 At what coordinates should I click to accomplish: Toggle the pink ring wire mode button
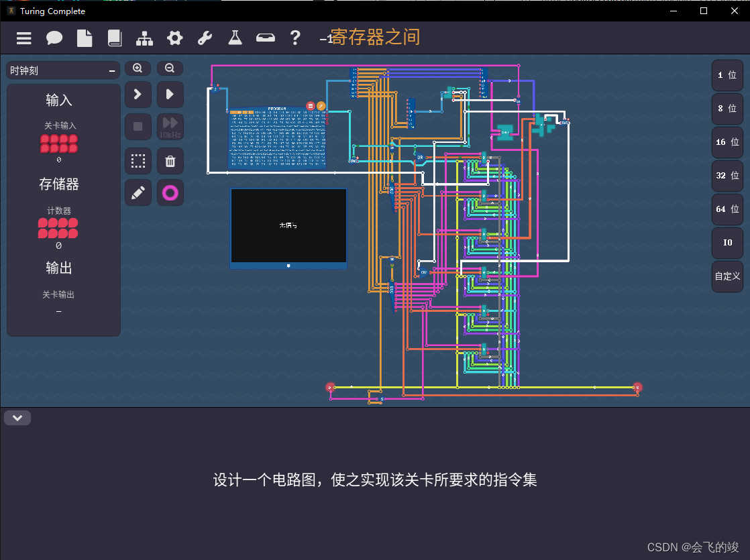[x=170, y=192]
